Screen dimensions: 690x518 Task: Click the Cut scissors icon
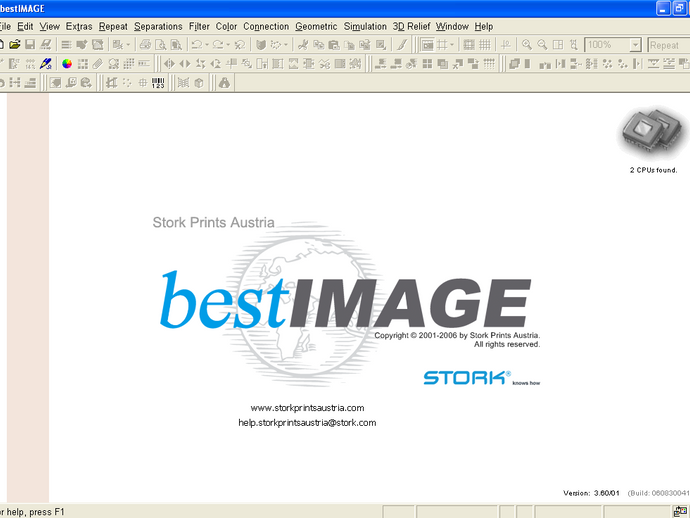(x=303, y=44)
